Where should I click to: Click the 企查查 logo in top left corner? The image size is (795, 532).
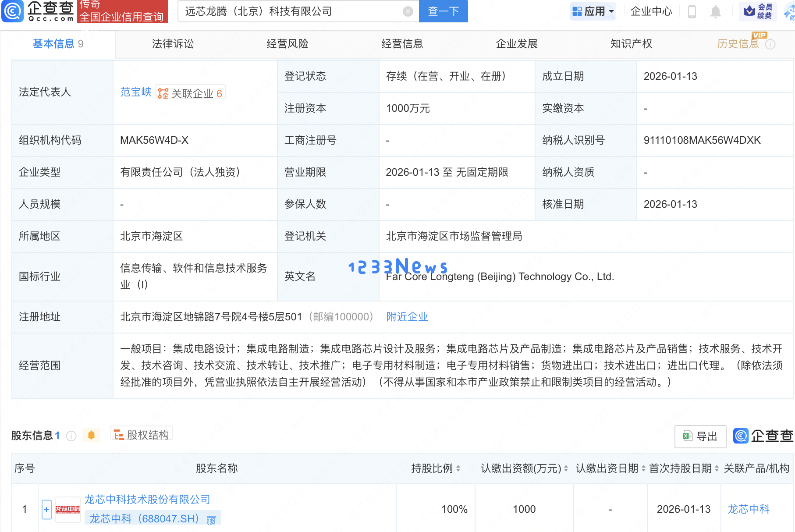point(38,12)
